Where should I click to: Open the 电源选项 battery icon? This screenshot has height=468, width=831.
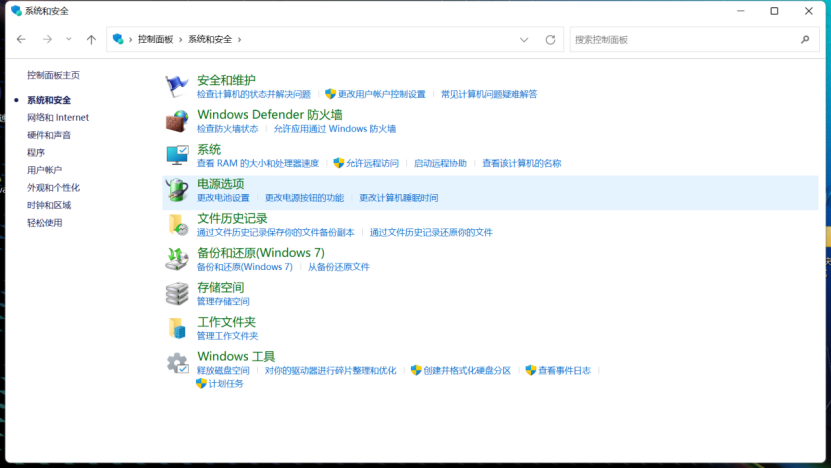(176, 190)
